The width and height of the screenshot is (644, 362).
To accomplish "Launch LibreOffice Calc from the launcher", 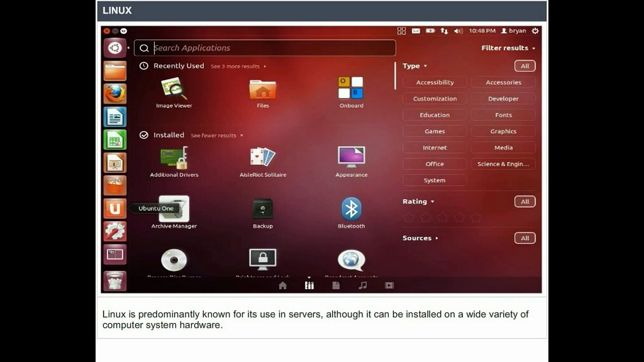I will coord(115,140).
